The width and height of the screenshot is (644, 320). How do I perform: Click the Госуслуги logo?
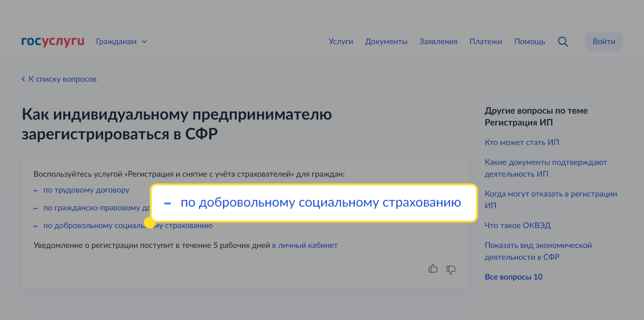[53, 41]
